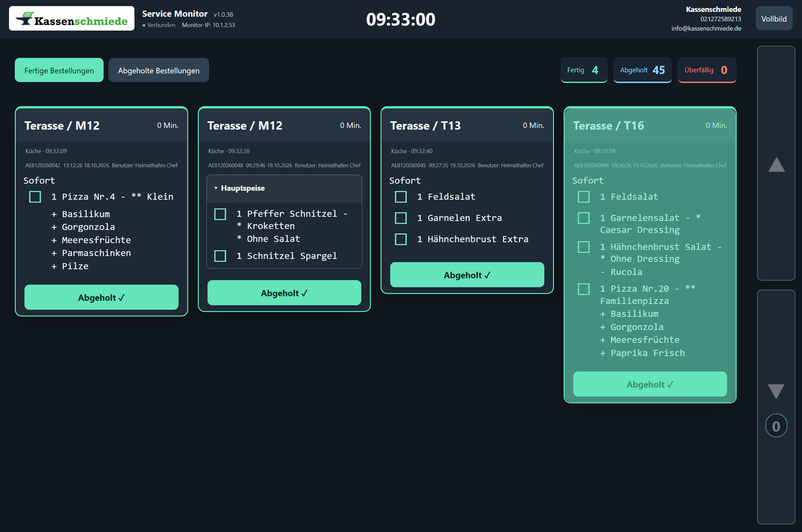Viewport: 802px width, 532px height.
Task: Click the Küche · 09:32:58 timestamp
Action: [x=595, y=151]
